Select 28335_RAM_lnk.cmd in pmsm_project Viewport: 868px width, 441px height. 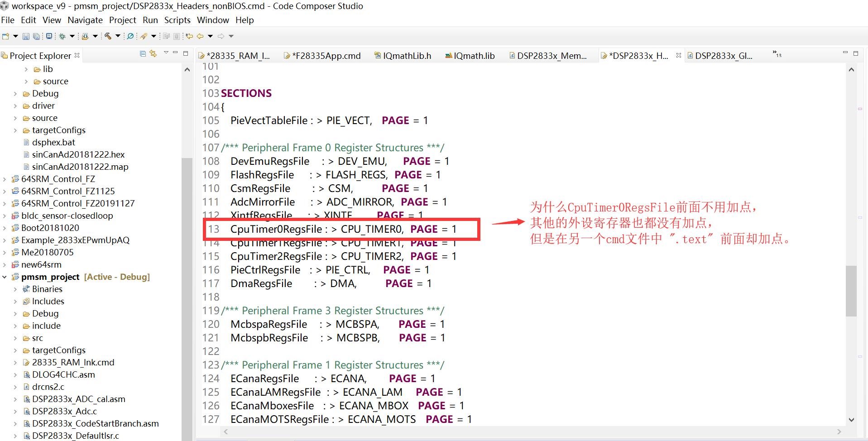point(73,362)
